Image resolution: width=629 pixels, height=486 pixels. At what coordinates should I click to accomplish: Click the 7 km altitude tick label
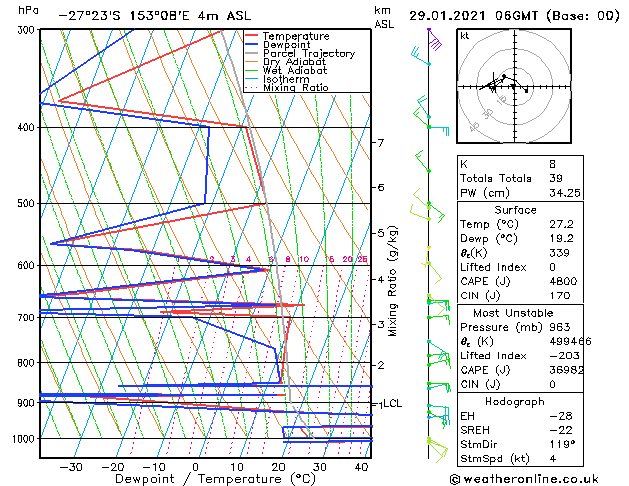pos(381,143)
